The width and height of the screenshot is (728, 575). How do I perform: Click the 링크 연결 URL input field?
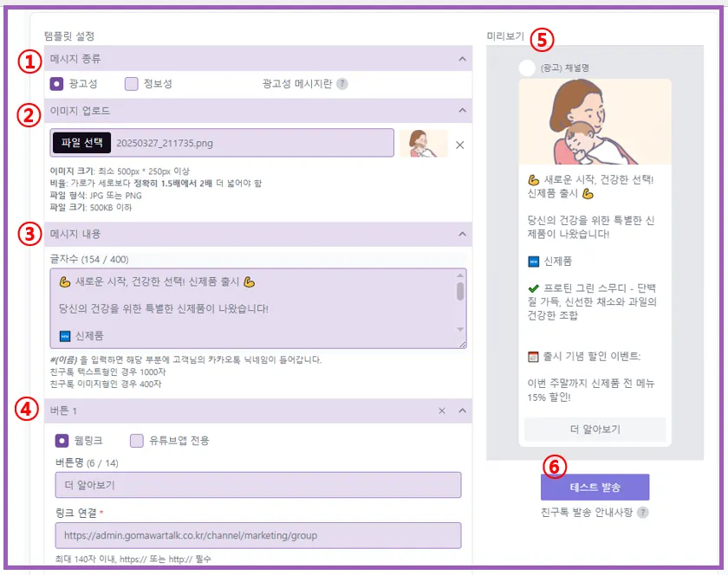click(258, 535)
